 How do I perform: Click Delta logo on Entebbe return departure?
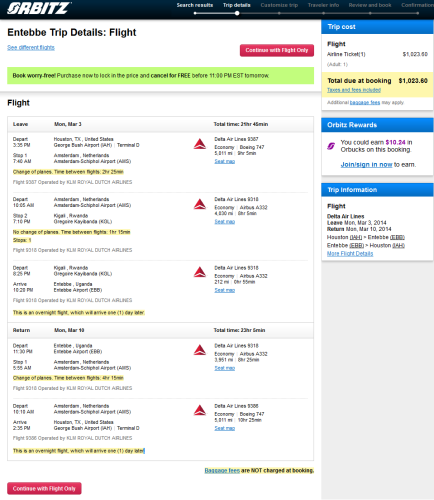coord(200,350)
